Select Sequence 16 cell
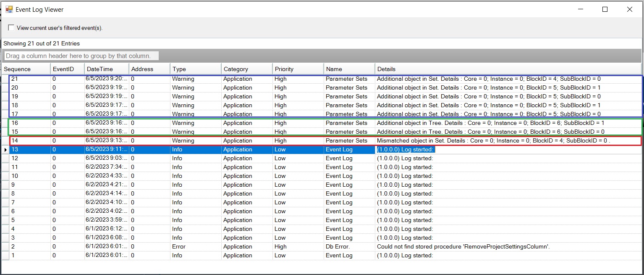Screen dimensions: 644x275 click(30, 123)
